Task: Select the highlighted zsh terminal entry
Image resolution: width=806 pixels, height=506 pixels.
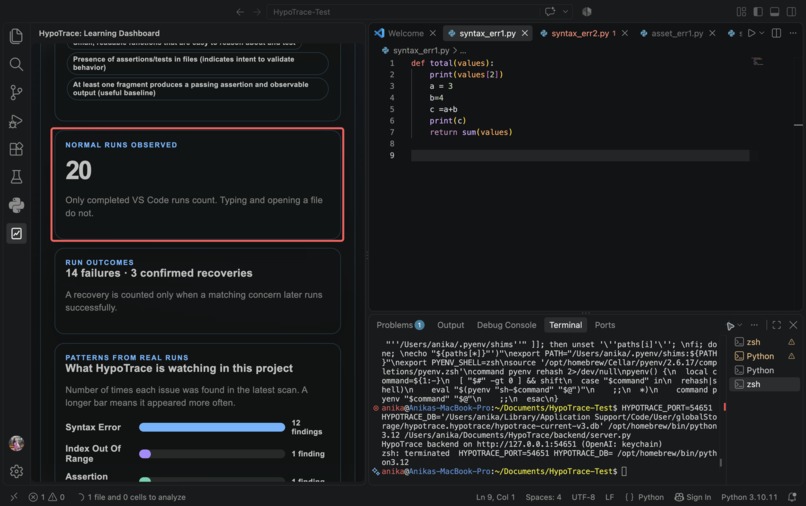Action: [x=764, y=384]
